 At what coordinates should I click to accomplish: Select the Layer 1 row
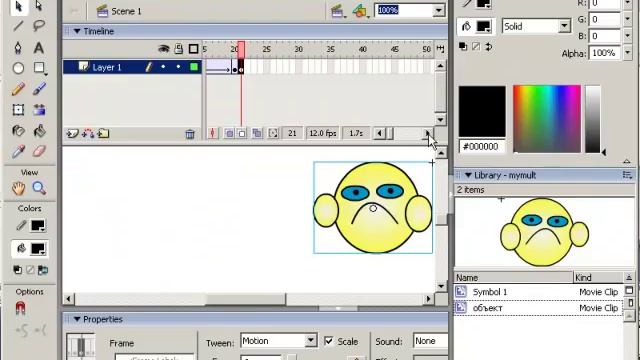coord(132,67)
